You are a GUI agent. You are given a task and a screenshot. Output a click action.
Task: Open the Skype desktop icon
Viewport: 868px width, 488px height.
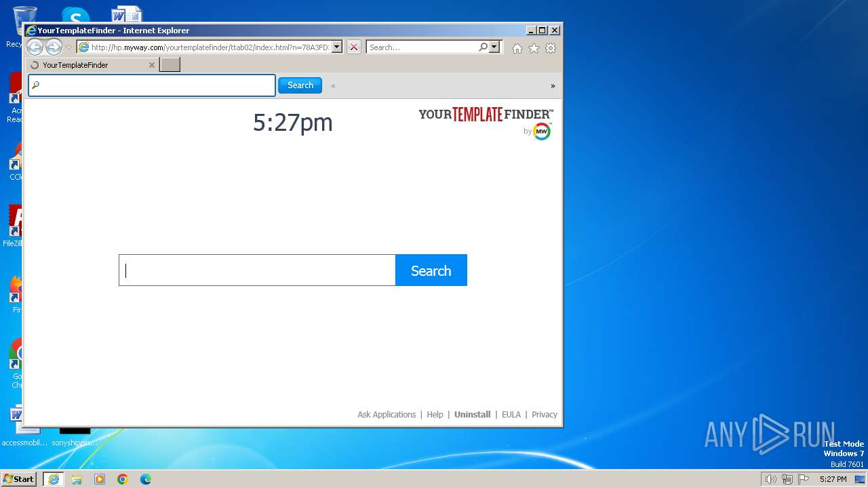75,15
